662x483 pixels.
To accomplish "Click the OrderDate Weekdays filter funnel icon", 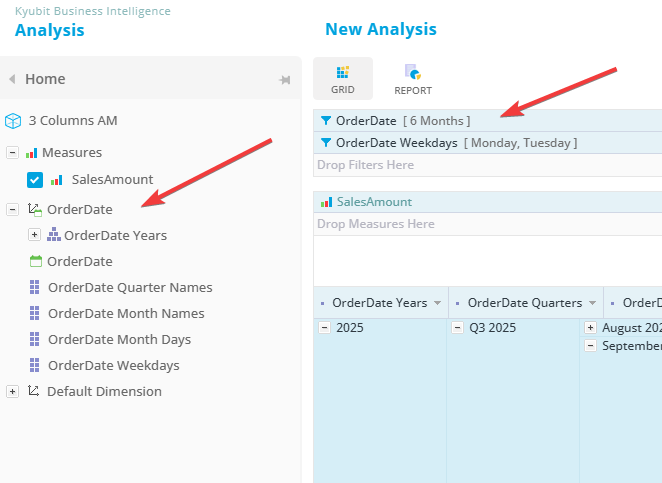I will point(326,143).
